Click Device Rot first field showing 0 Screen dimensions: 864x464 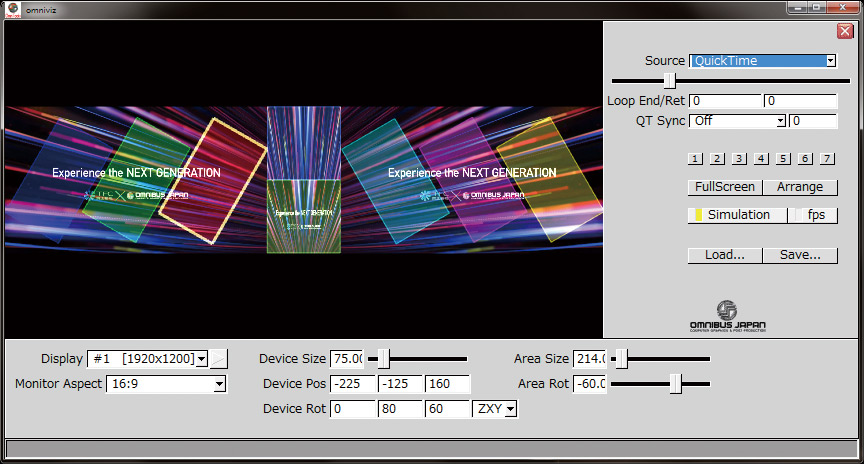pyautogui.click(x=353, y=409)
